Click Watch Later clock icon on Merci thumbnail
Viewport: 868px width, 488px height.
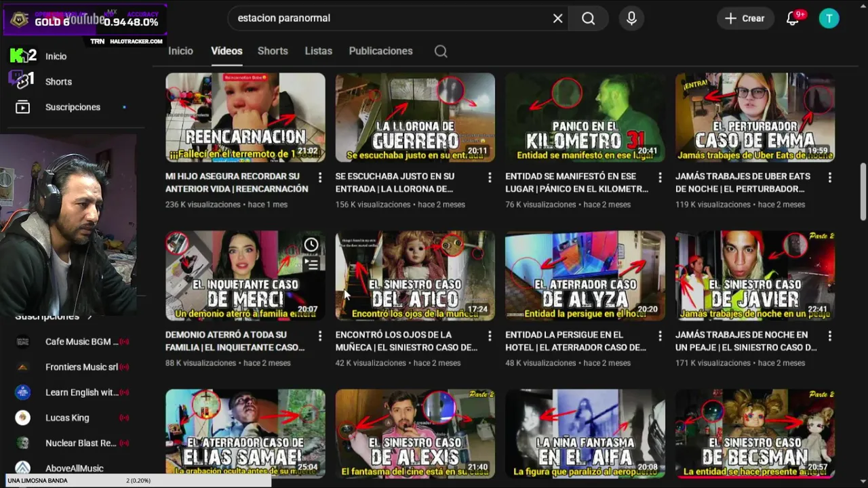pyautogui.click(x=311, y=245)
